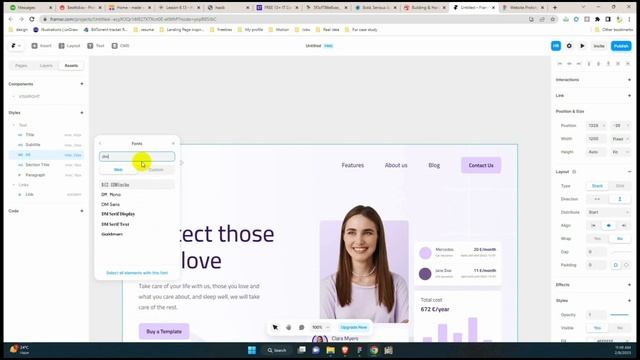Collapse the Links styles group

point(14,185)
